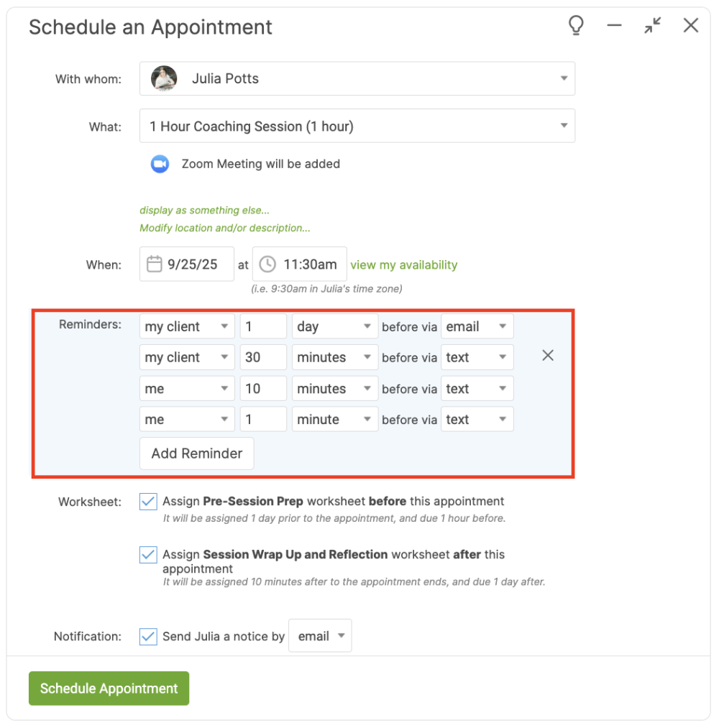The height and width of the screenshot is (728, 719).
Task: Open the first reminder's email delivery dropdown
Action: point(477,326)
